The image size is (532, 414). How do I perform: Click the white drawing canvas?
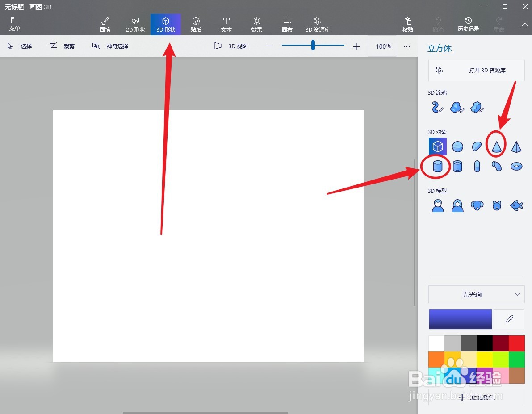coord(208,236)
